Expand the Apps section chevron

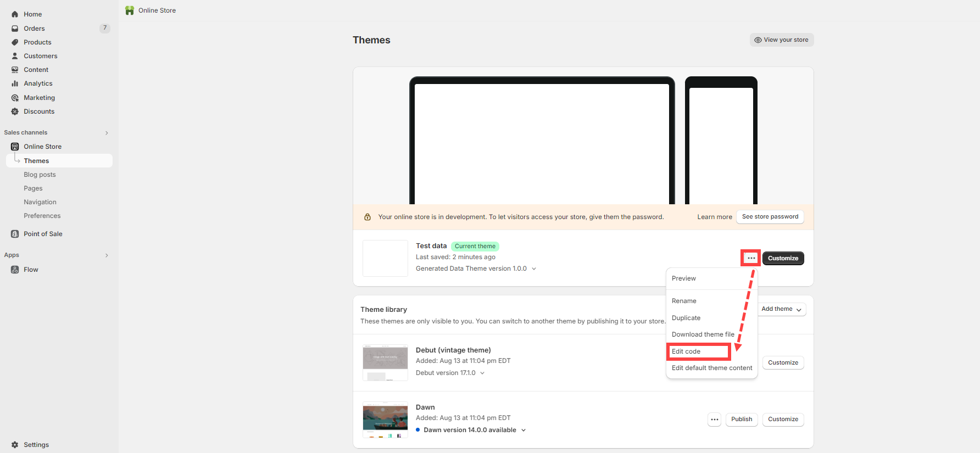coord(107,255)
